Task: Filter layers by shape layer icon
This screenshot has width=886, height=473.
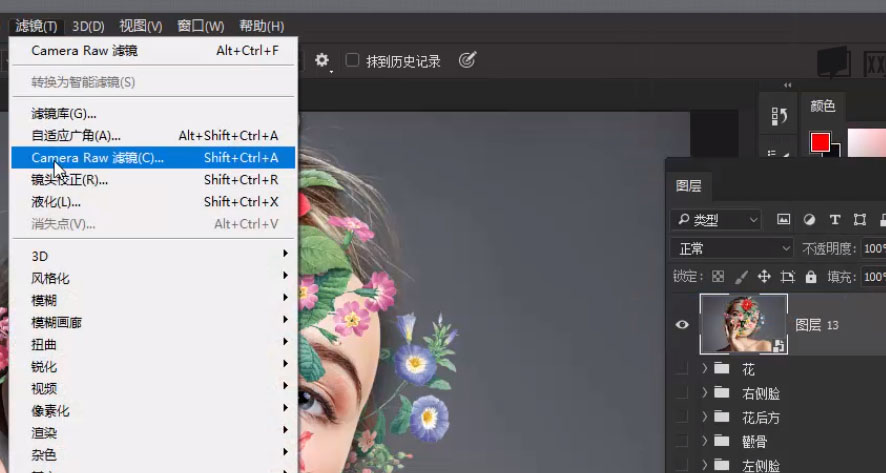Action: [859, 220]
